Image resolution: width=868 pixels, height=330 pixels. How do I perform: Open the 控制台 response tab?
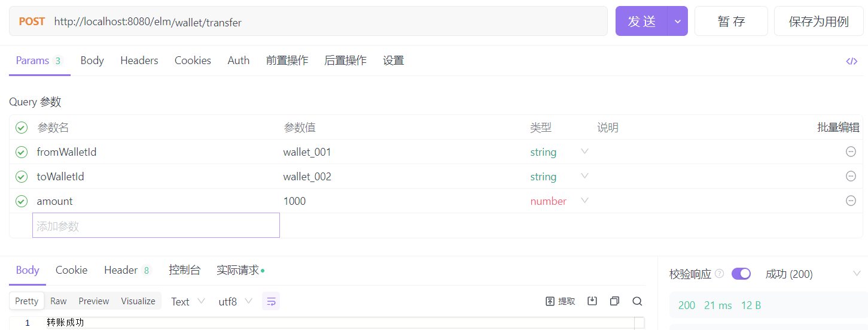click(184, 270)
